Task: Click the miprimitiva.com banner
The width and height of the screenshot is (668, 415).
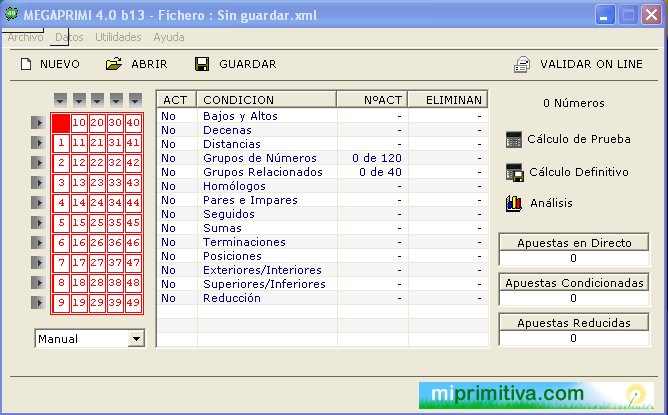Action: [x=536, y=395]
